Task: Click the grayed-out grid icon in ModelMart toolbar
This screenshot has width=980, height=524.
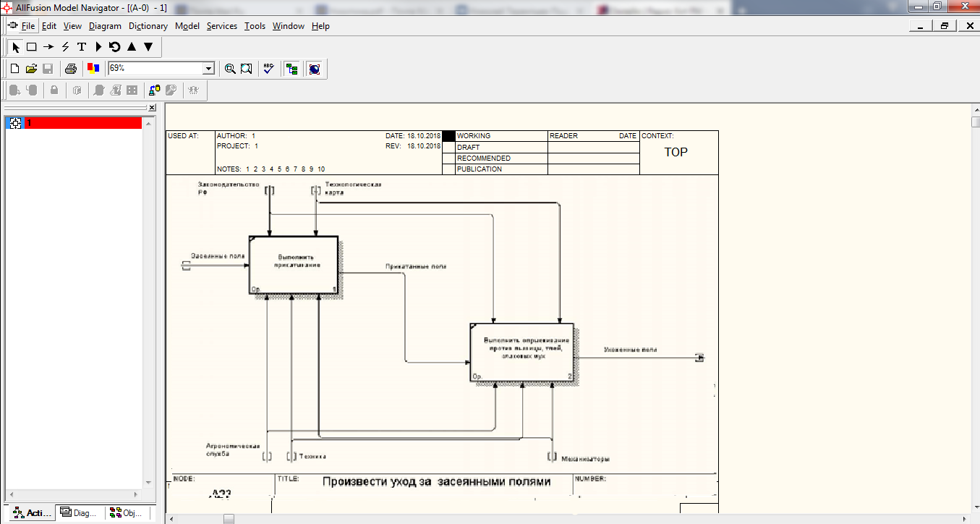Action: [132, 90]
